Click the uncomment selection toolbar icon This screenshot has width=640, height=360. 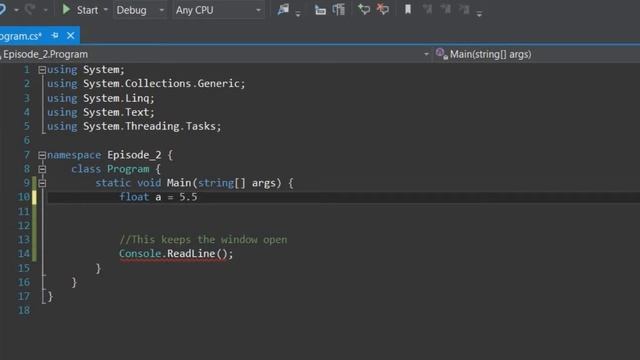[x=382, y=9]
